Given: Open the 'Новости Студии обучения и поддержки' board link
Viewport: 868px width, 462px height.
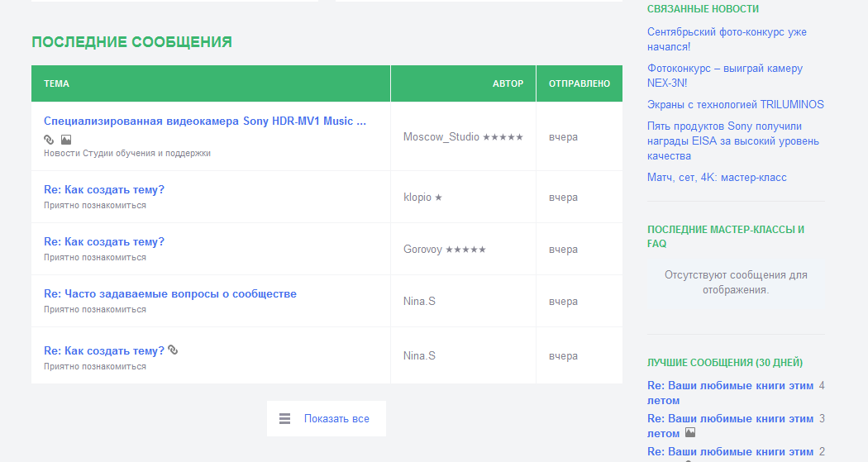Looking at the screenshot, I should point(126,153).
